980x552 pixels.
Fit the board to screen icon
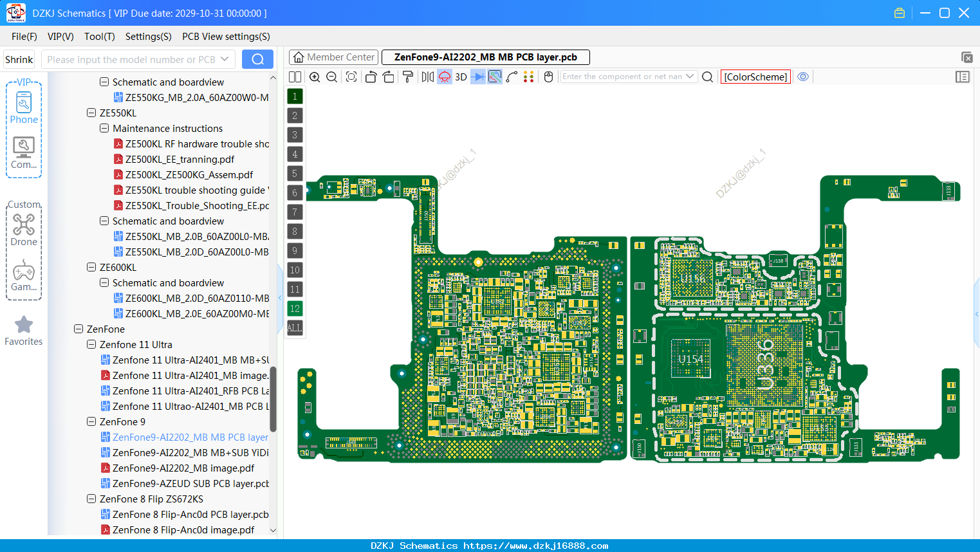(351, 77)
